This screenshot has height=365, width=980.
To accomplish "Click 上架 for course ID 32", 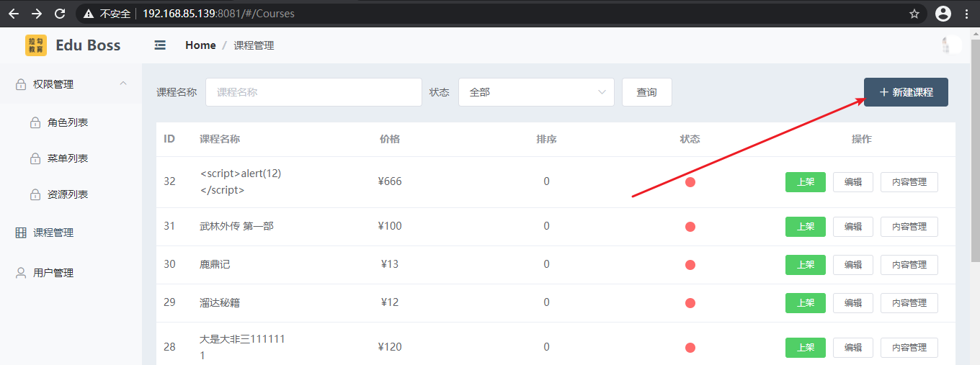I will coord(806,182).
